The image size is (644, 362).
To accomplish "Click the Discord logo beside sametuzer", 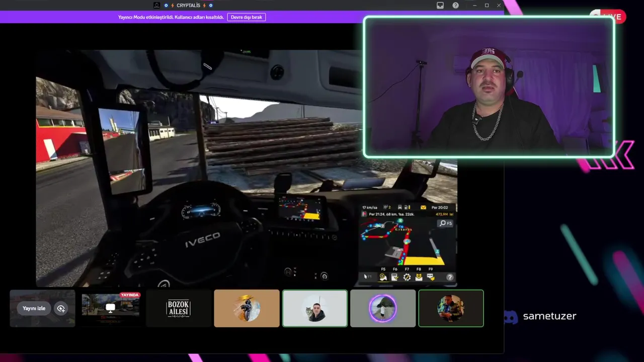I will (511, 316).
